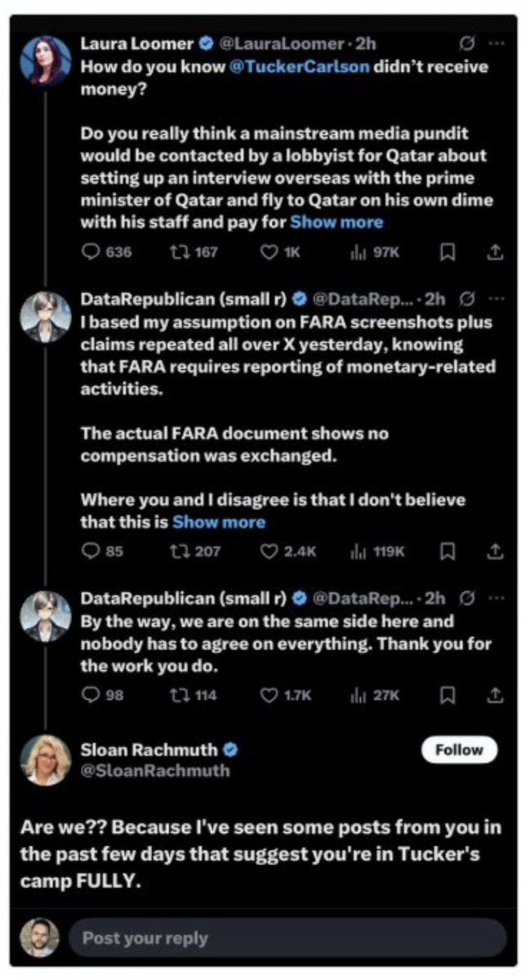Open the @TuckerCarlson mention link
This screenshot has width=530, height=980.
(x=301, y=66)
